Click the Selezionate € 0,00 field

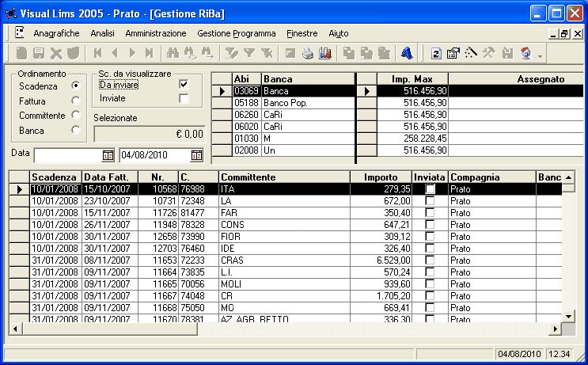(150, 134)
